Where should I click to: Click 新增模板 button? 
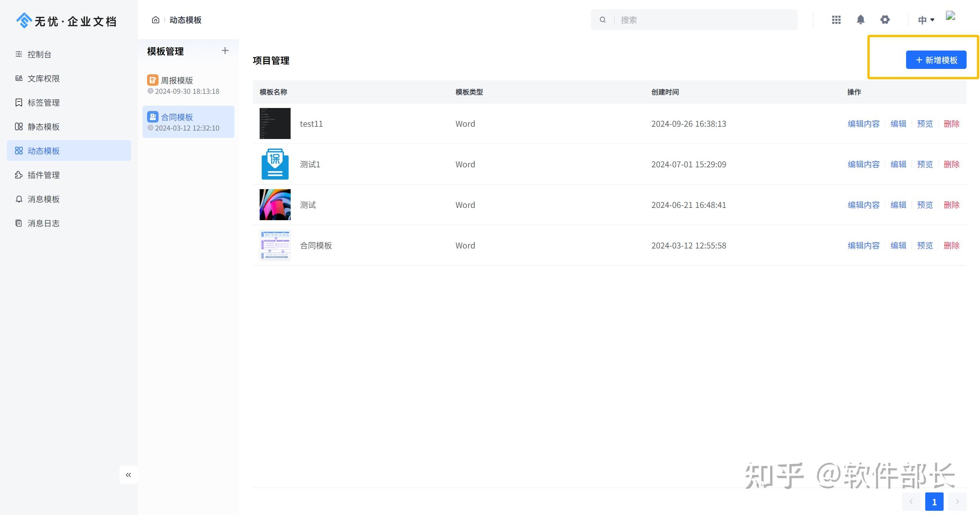tap(936, 60)
